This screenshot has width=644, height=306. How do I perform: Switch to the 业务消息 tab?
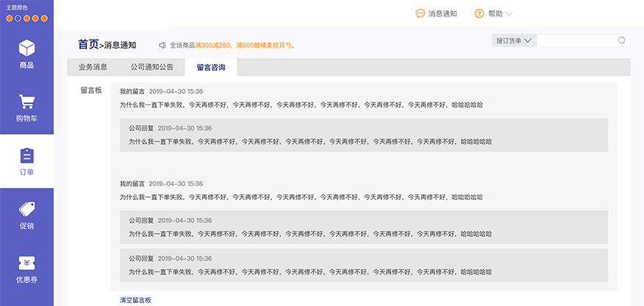93,67
